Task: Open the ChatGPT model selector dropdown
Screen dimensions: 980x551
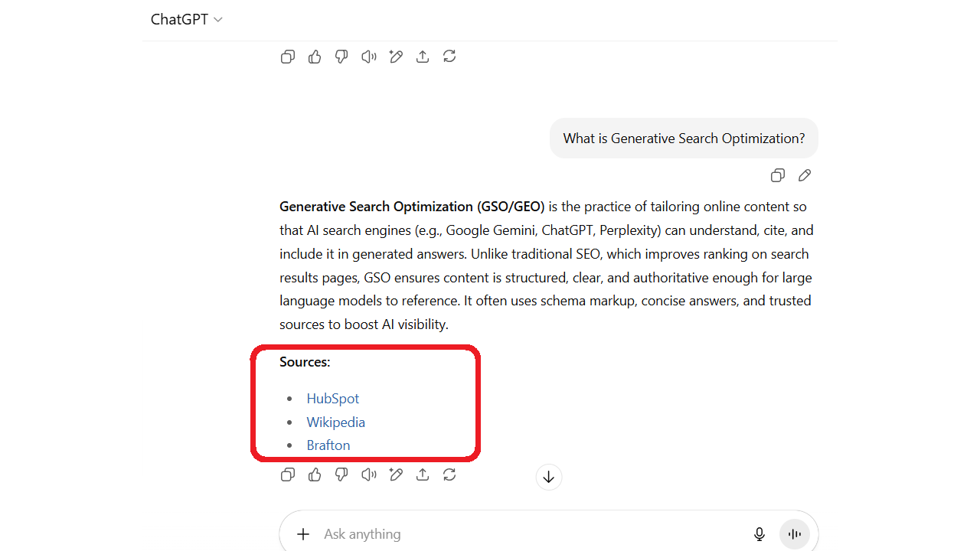Action: (186, 20)
